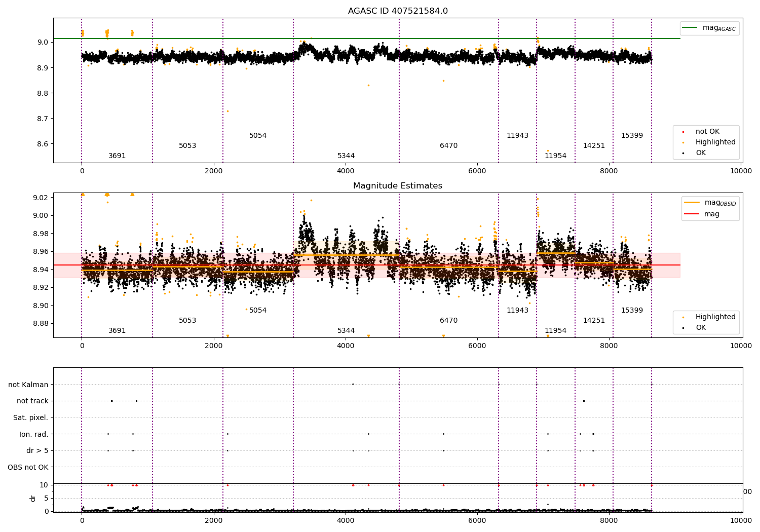Click the 8.6 y-axis tick in top plot

coord(43,144)
